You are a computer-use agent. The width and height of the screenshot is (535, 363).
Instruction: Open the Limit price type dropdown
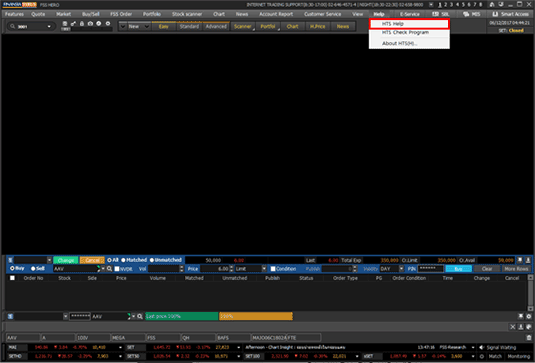251,269
